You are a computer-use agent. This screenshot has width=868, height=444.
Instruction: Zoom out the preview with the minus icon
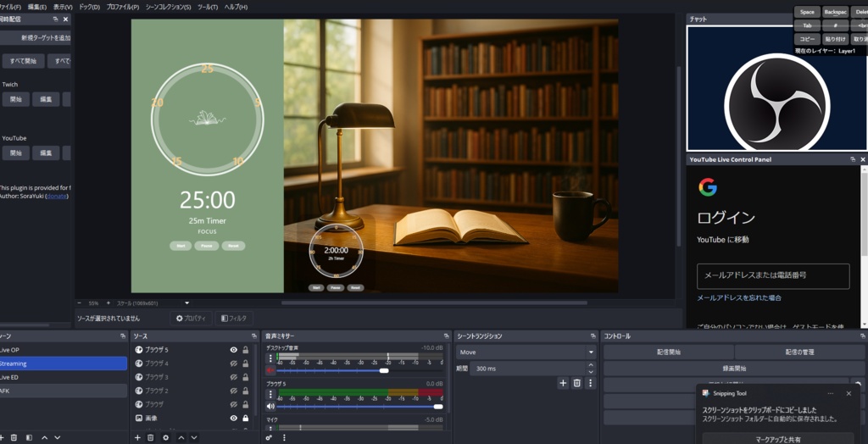(79, 302)
